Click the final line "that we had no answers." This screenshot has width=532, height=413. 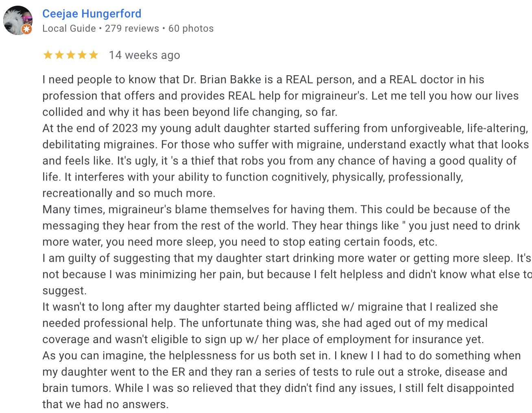click(105, 404)
